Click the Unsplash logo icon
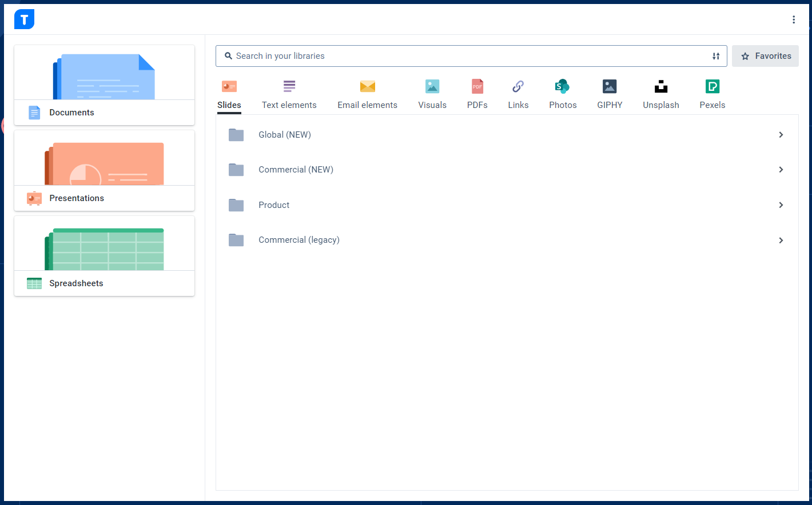 click(661, 86)
